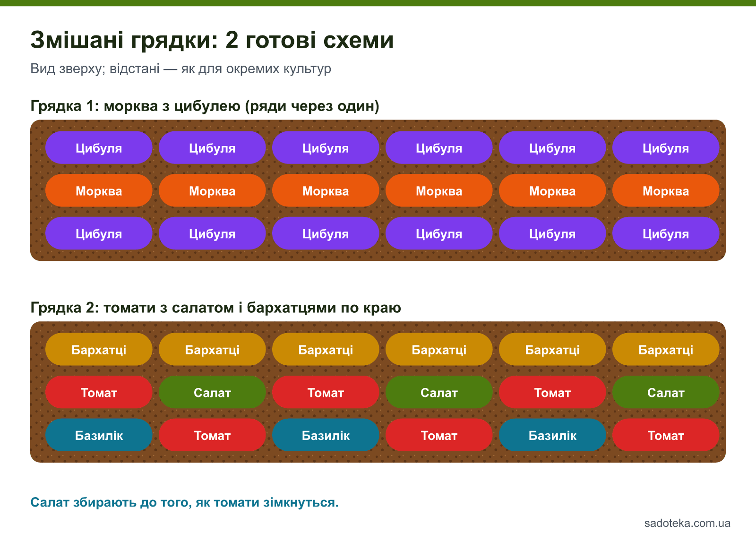This screenshot has height=542, width=756.
Task: Click the Томат pill above the leftmost Базилік
Action: pos(99,392)
